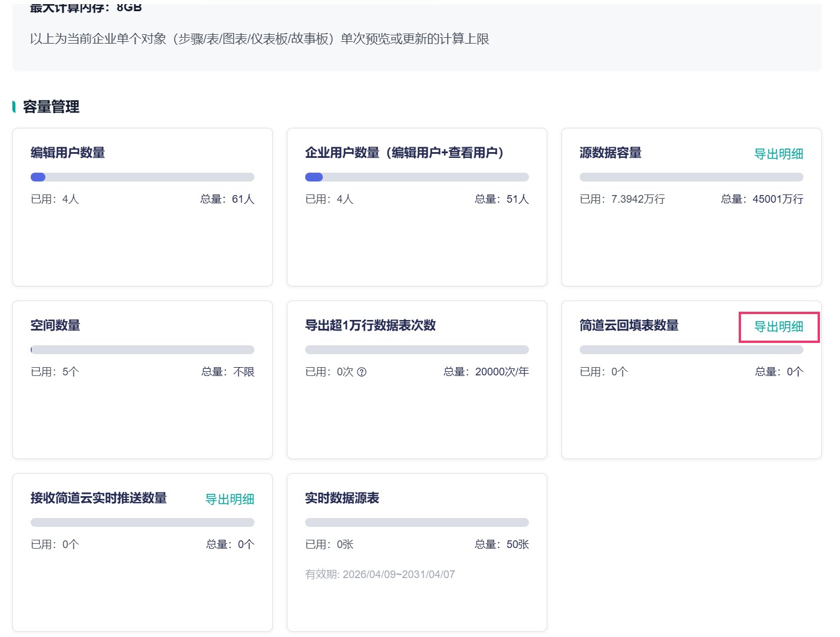Click the 总量: 20000次/年 text
840x637 pixels.
[x=486, y=372]
